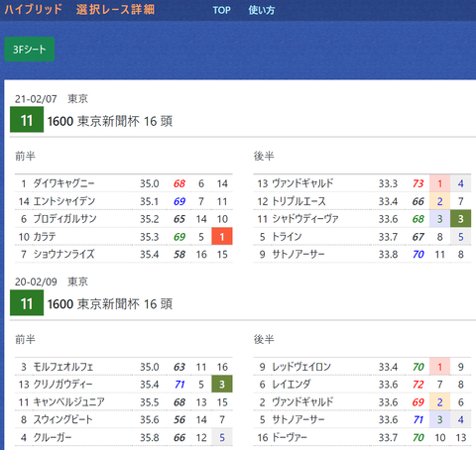Select horse row モルフェオルフェ
The image size is (476, 450).
coord(124,367)
